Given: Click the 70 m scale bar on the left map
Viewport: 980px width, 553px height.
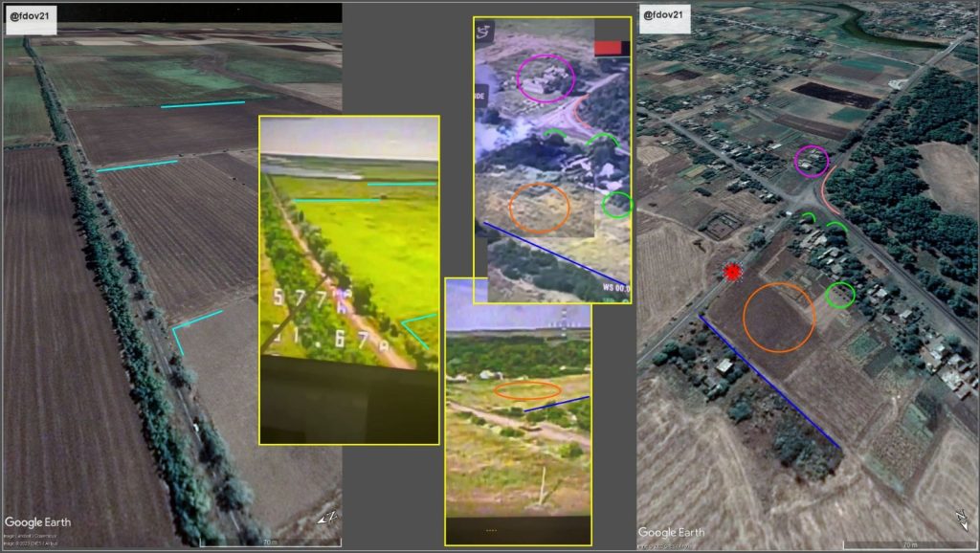Looking at the screenshot, I should click(x=271, y=542).
